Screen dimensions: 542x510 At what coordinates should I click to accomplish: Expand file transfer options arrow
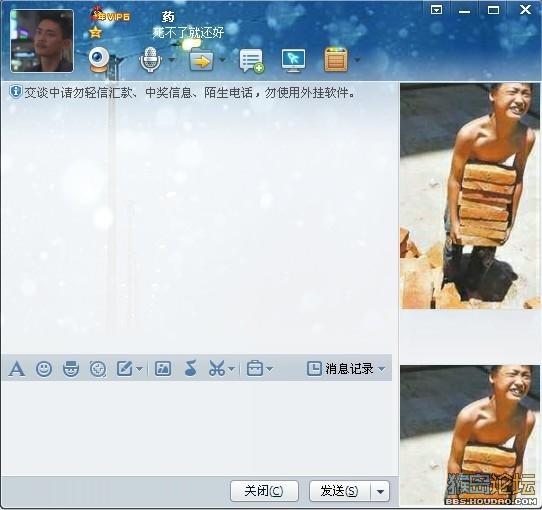[222, 60]
